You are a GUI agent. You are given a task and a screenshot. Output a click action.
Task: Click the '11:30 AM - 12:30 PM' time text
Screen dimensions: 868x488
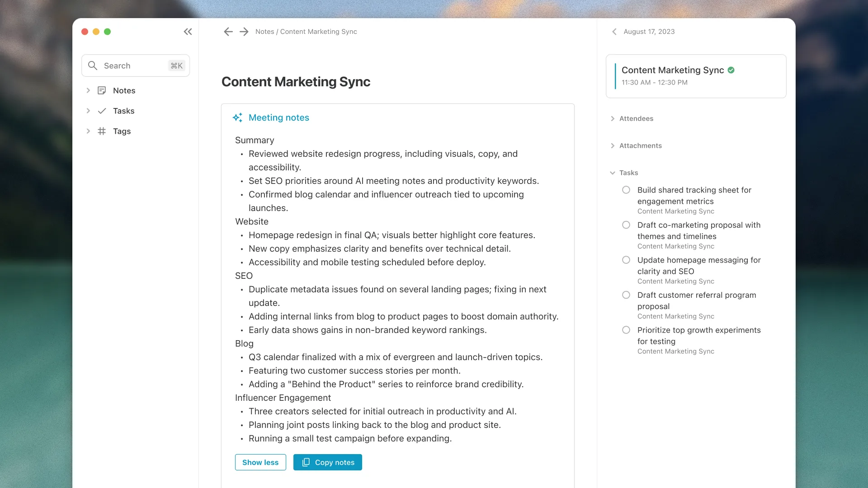click(654, 82)
